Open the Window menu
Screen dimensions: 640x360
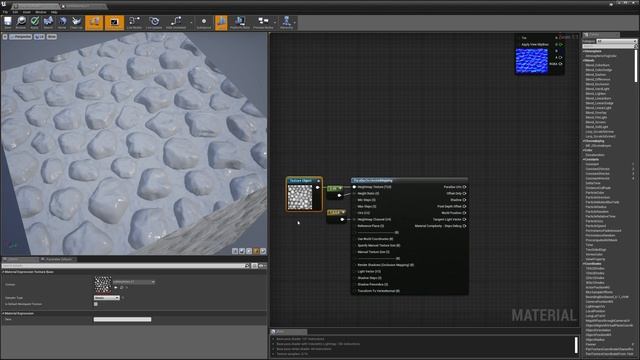(41, 12)
